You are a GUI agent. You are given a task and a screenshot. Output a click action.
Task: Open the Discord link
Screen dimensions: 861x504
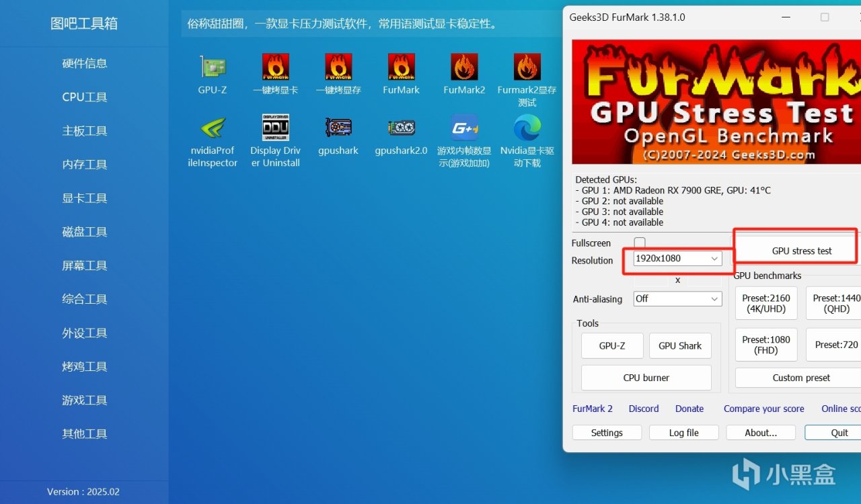tap(644, 409)
